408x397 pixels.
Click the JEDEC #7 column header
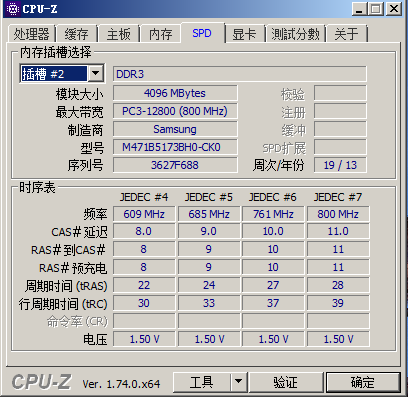(338, 197)
